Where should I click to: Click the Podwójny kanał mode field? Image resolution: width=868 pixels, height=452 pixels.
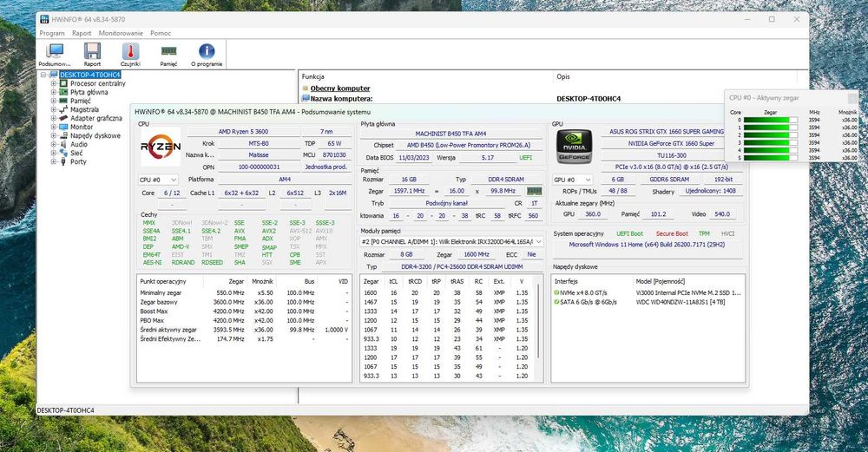(x=447, y=203)
